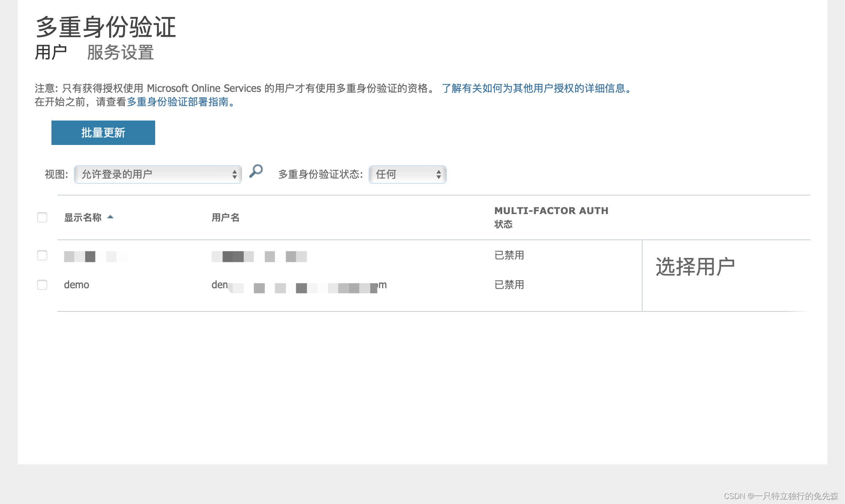Click the search magnifier icon

pos(256,171)
